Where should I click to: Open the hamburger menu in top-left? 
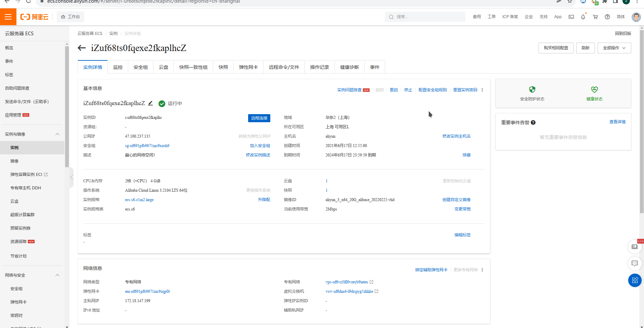coord(8,17)
